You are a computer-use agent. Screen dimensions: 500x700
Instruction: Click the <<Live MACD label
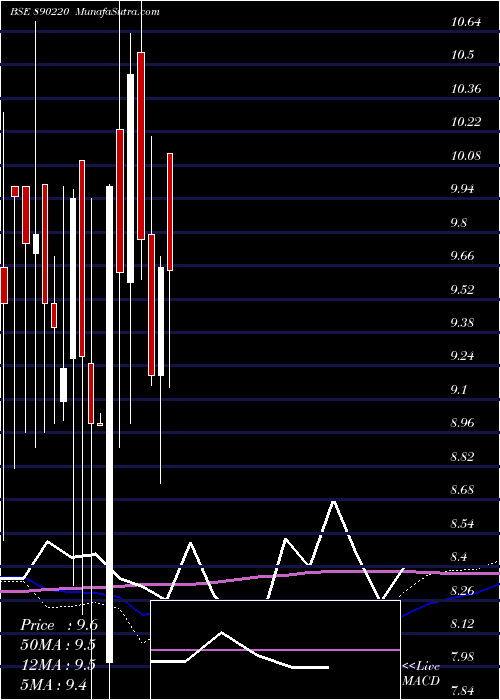421,673
